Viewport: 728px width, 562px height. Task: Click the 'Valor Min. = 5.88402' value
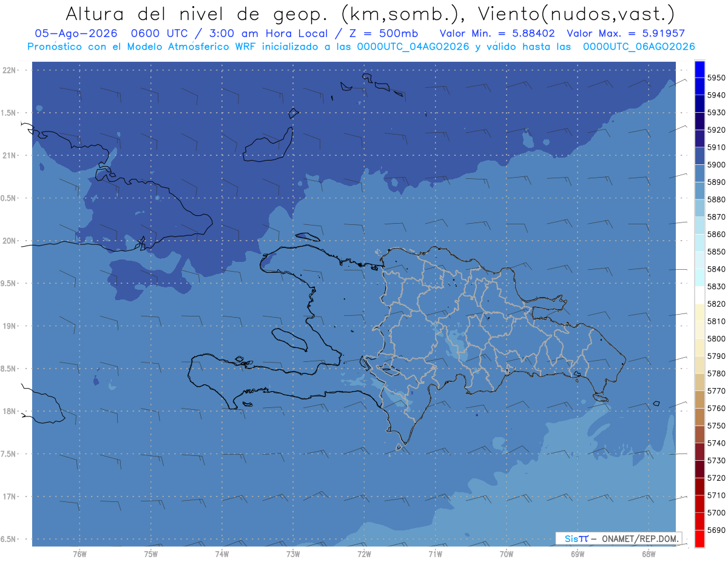click(x=497, y=34)
